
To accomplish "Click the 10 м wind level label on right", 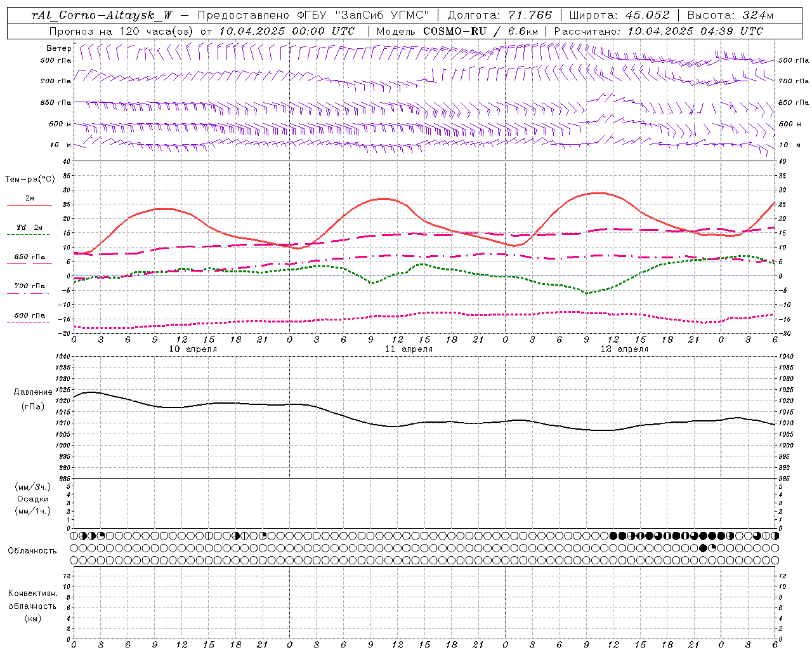I will [789, 145].
